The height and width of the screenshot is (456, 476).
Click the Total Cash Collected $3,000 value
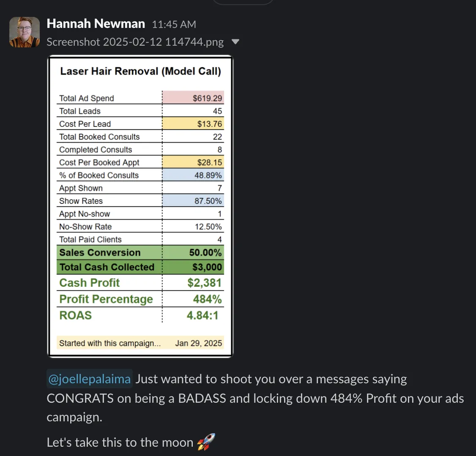click(x=207, y=267)
